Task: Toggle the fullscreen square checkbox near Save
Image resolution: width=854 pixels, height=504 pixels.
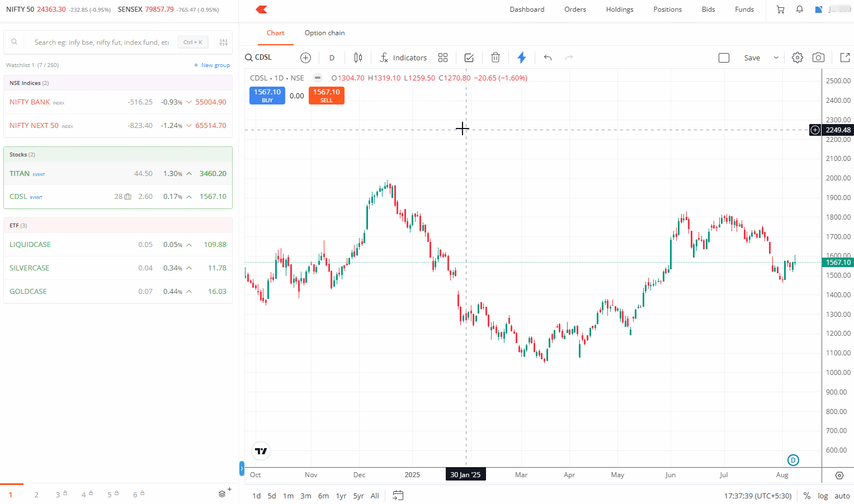Action: click(724, 58)
